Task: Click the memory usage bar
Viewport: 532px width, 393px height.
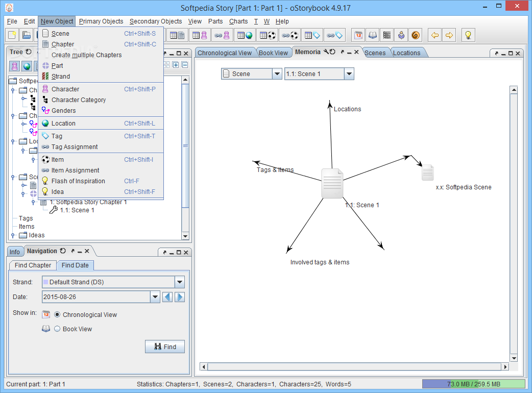Action: click(x=474, y=384)
